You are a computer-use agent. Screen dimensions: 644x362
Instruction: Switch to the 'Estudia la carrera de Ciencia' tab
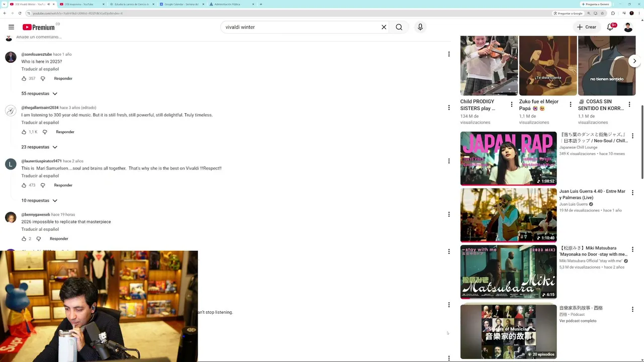131,4
